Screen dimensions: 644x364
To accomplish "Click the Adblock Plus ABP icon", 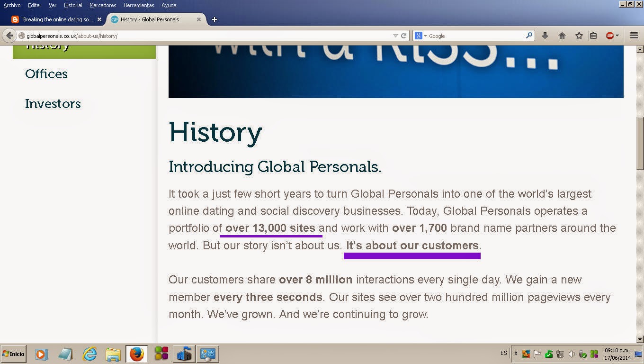I will tap(610, 36).
